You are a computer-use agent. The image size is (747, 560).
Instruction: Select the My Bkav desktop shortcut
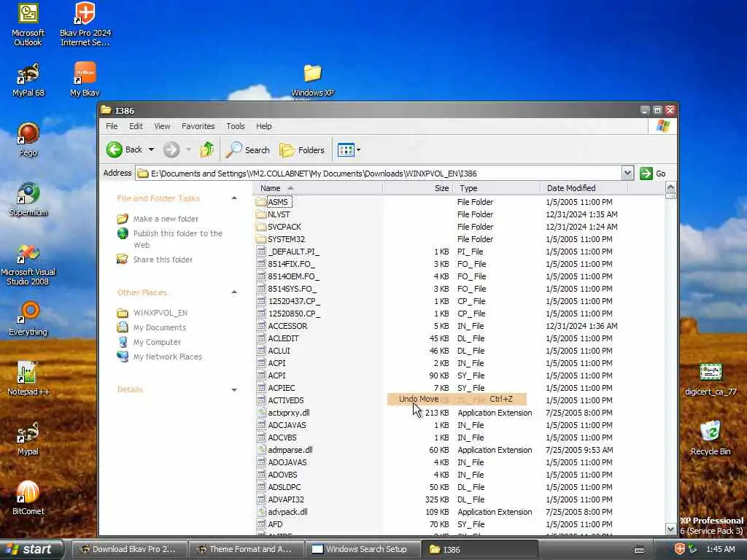85,79
